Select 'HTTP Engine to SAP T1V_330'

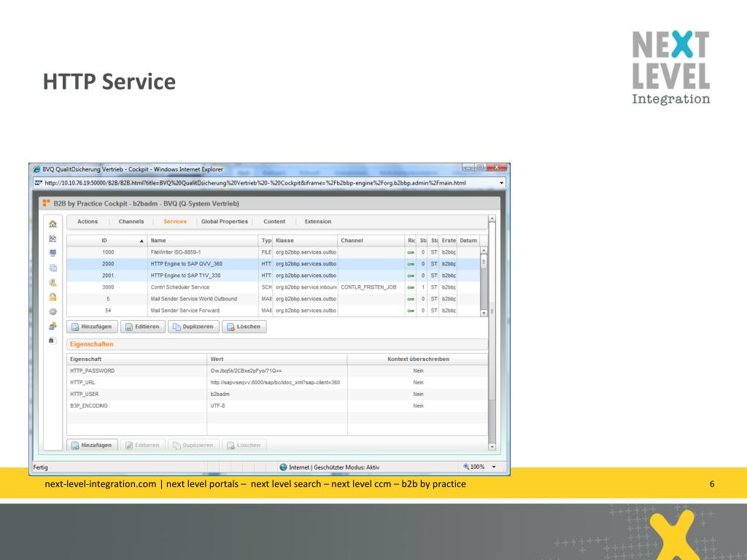tap(274, 276)
